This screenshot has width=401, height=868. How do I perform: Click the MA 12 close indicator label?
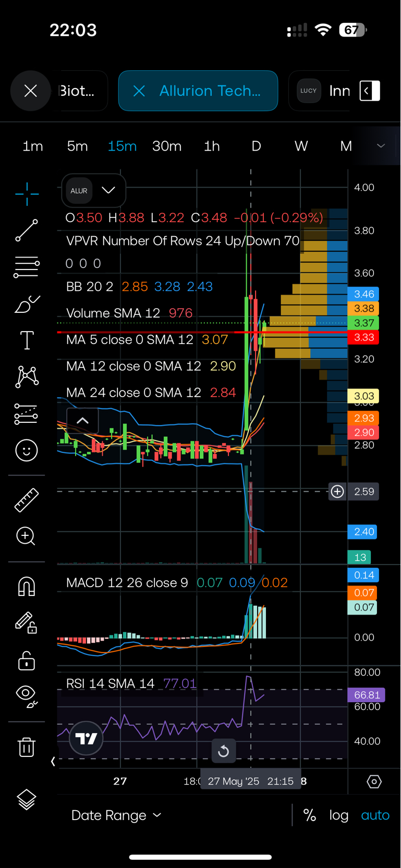tap(133, 366)
